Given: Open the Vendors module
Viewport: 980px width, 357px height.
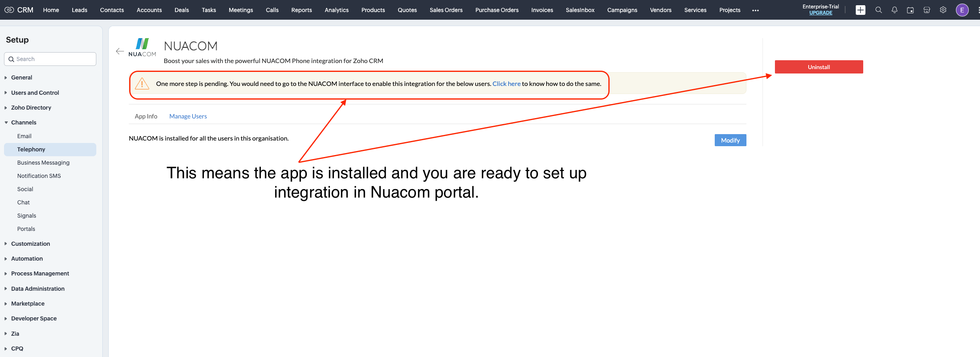Looking at the screenshot, I should coord(661,10).
